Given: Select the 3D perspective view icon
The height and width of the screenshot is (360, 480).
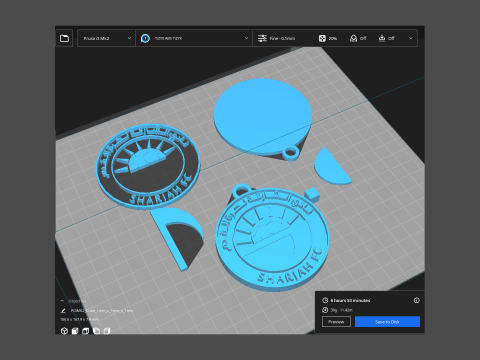Looking at the screenshot, I should click(x=64, y=331).
